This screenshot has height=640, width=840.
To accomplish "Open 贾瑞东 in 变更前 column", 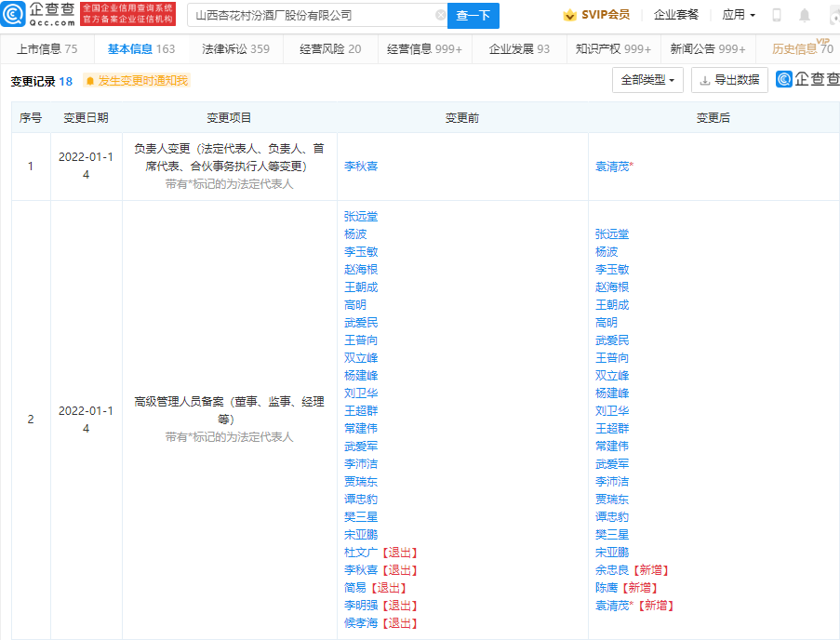I will pyautogui.click(x=361, y=482).
